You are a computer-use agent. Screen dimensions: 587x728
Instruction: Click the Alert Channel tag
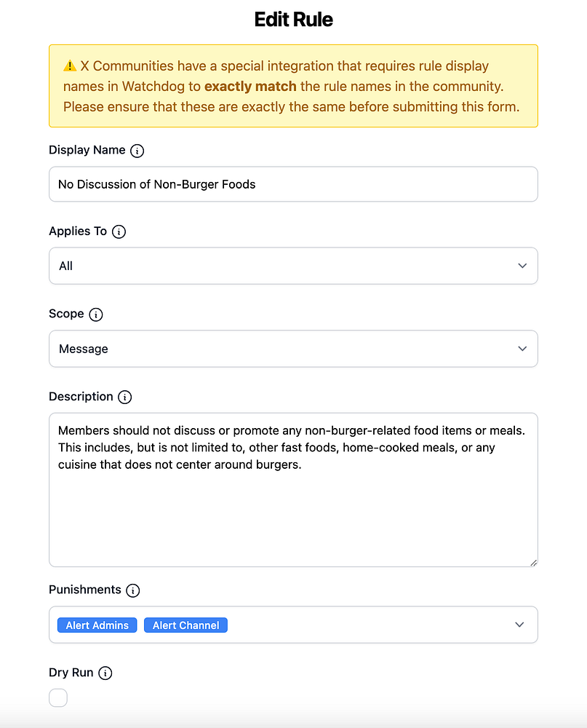pos(185,625)
